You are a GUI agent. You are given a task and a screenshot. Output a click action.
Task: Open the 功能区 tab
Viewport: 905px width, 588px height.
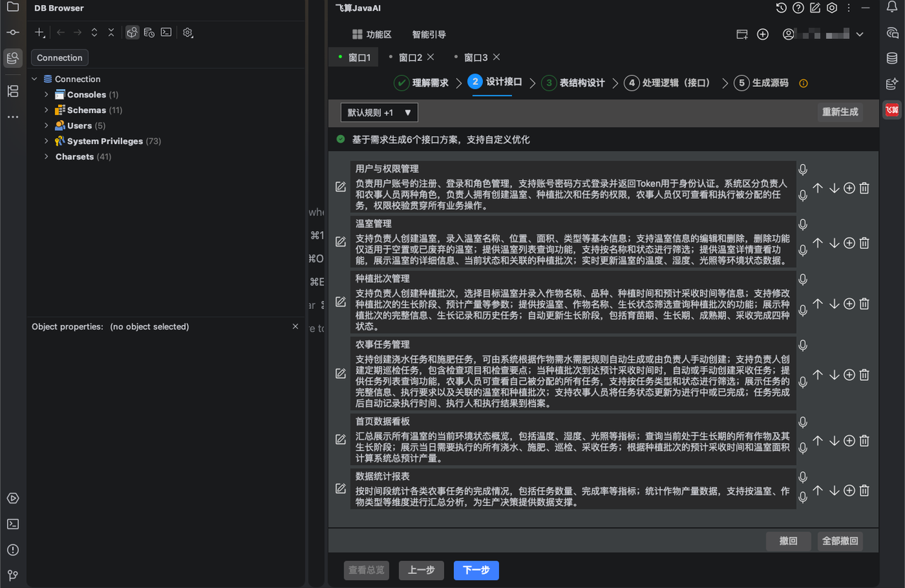click(372, 35)
